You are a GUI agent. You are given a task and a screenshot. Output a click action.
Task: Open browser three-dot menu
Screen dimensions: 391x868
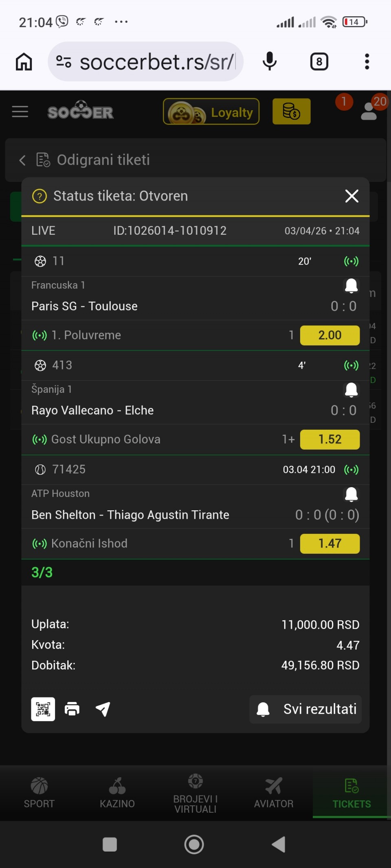point(367,62)
